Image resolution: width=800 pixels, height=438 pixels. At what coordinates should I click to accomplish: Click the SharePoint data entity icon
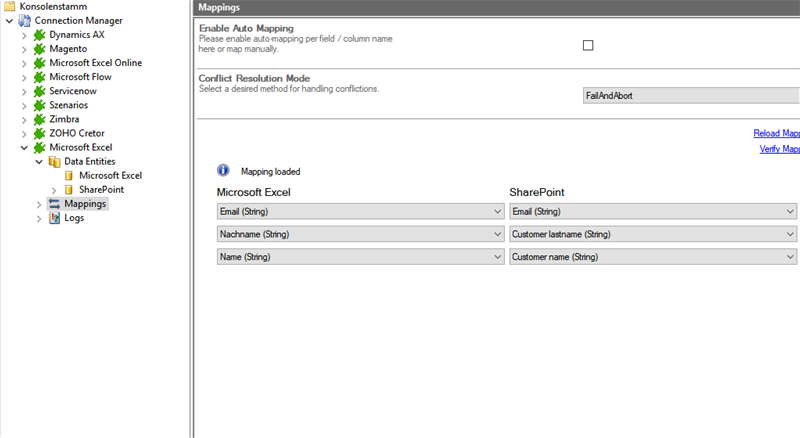point(69,189)
